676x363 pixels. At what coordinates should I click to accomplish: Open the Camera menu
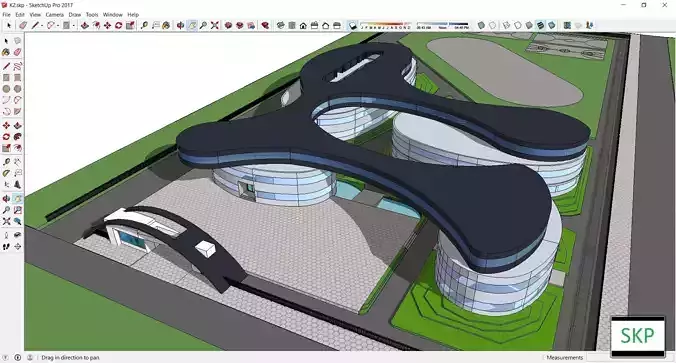click(55, 15)
